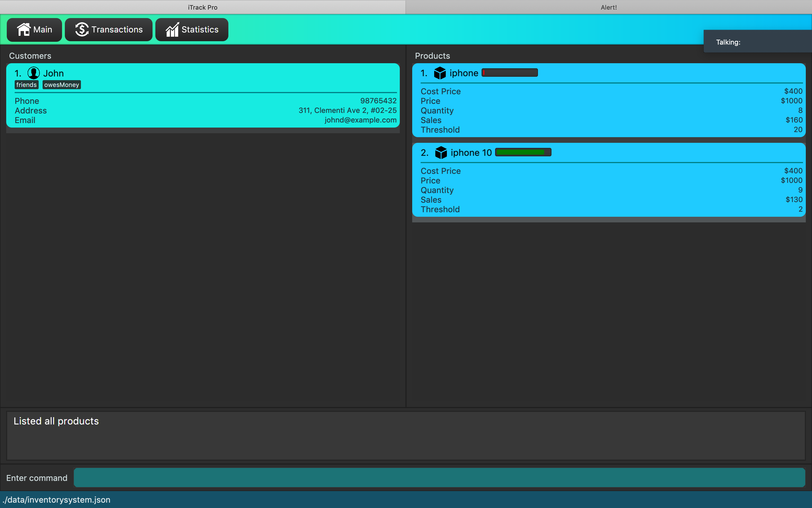Click iphone 10 Price value $1000

791,180
